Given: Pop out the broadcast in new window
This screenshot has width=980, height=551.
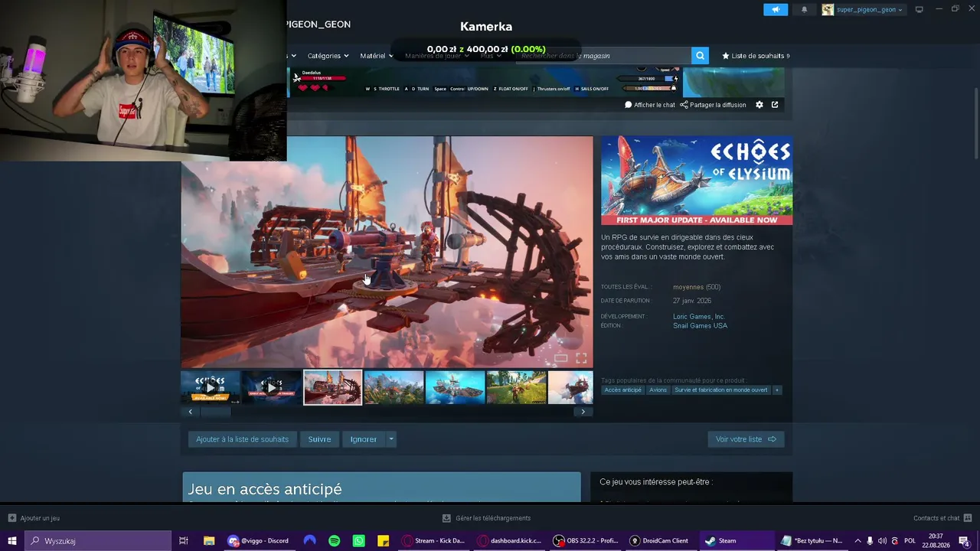Looking at the screenshot, I should (x=775, y=105).
